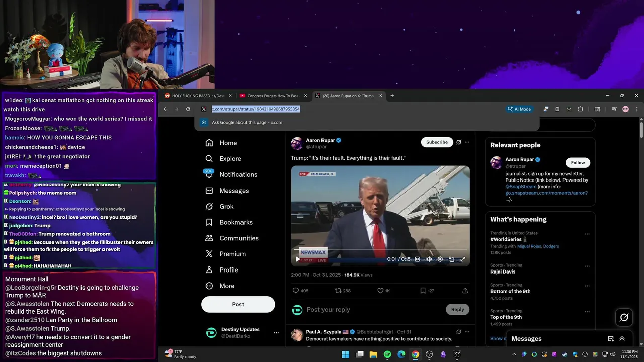Open the #WorldSeries trend options menu
The image size is (644, 362).
click(587, 234)
